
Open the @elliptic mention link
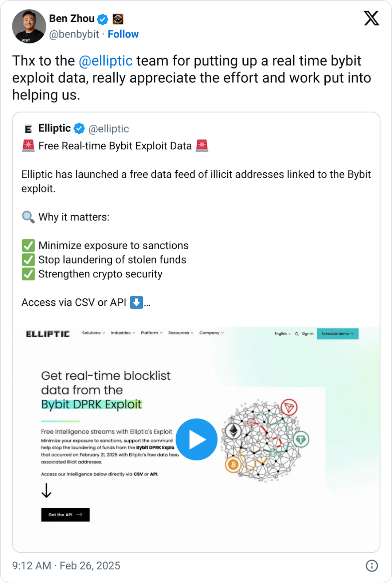(106, 61)
